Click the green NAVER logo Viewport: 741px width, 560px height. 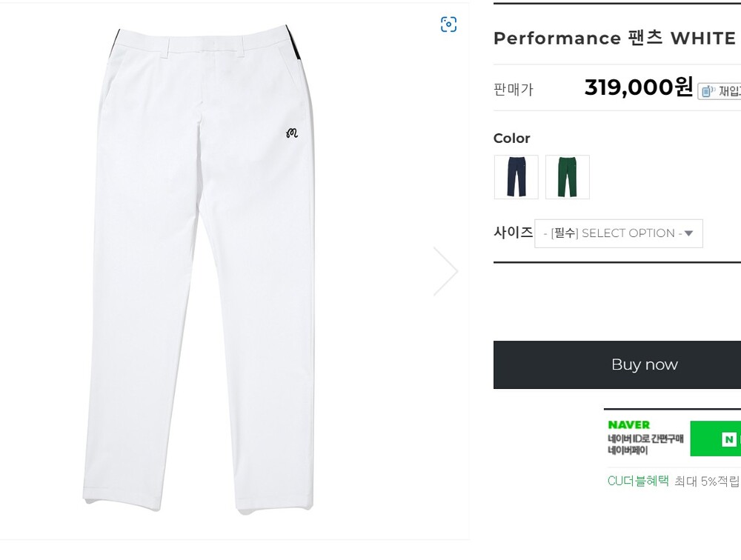point(628,424)
